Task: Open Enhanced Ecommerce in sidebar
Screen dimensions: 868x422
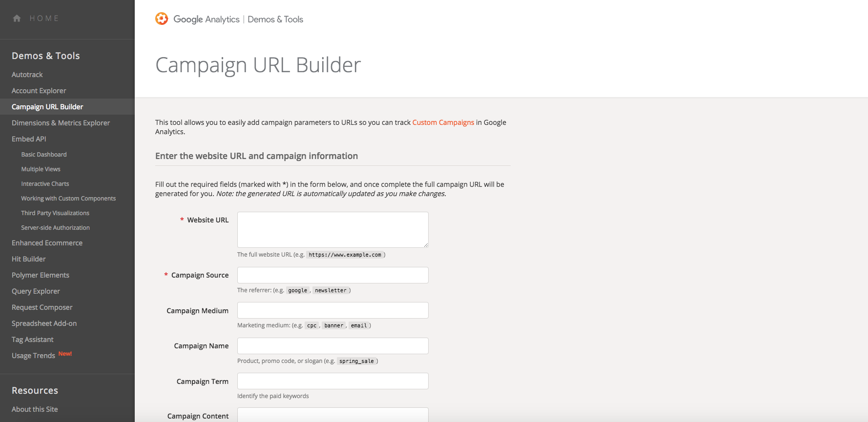Action: click(x=47, y=243)
